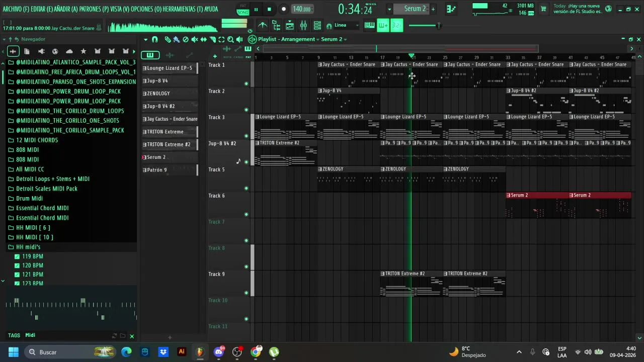Open the Serum 2 dropdown in playlist title
The width and height of the screenshot is (644, 362).
point(334,39)
